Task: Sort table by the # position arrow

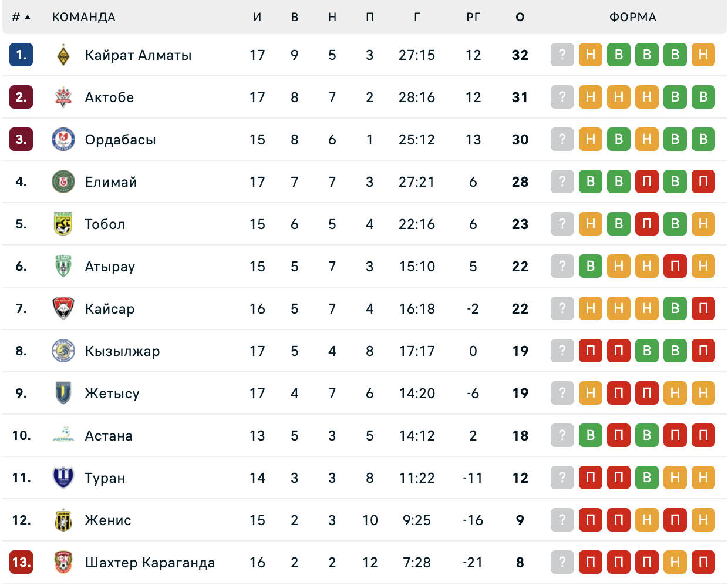Action: 27,18
